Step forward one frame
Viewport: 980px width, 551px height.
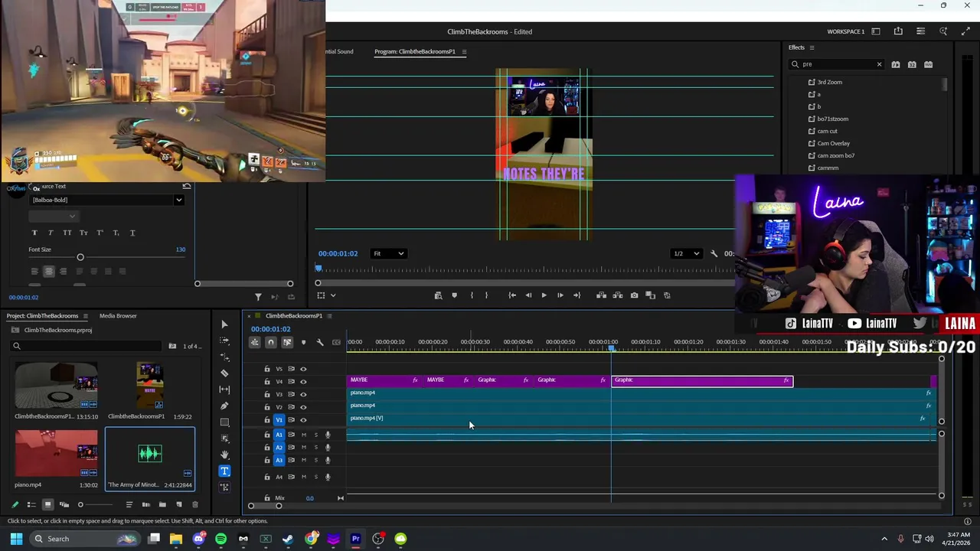[x=560, y=295]
